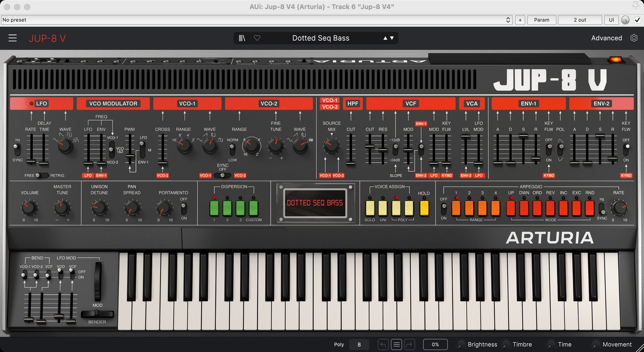Click the Time macro knob

pyautogui.click(x=551, y=344)
